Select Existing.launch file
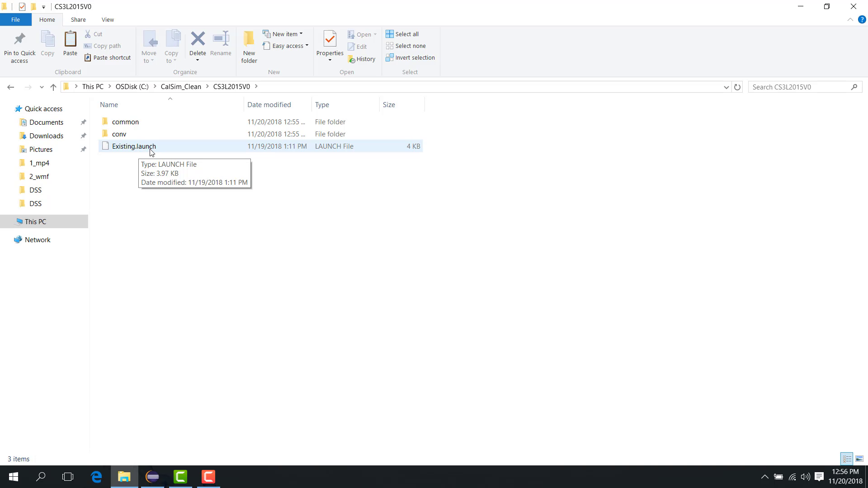This screenshot has width=868, height=488. 260,146
